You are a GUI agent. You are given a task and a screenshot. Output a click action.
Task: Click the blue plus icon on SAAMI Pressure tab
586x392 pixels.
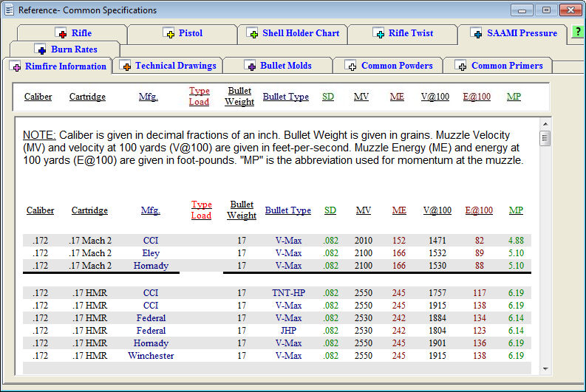pyautogui.click(x=477, y=33)
